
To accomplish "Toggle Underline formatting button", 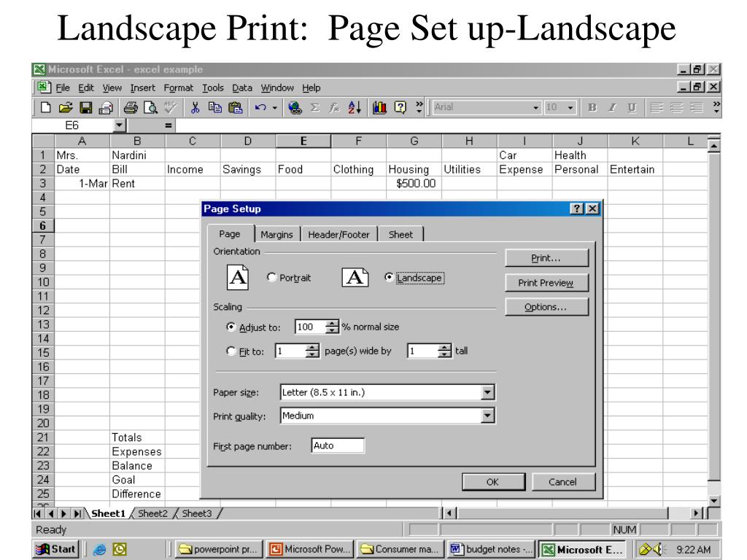I will tap(632, 108).
